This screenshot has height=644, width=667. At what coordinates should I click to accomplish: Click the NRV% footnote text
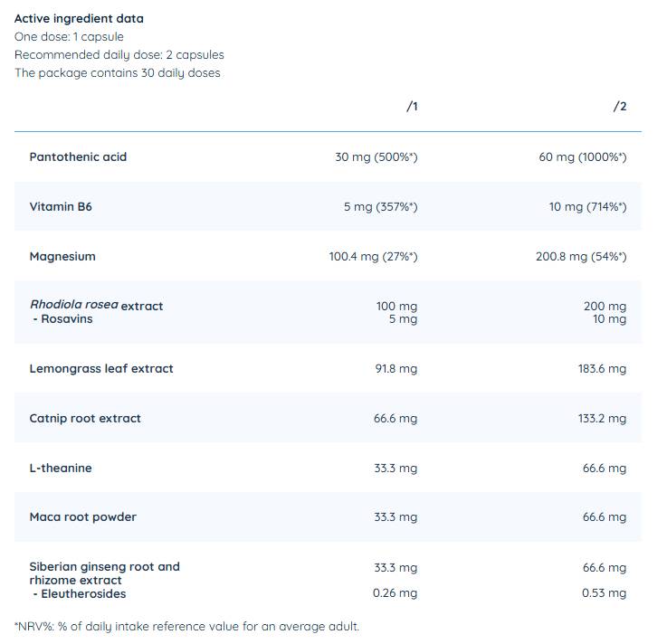(186, 626)
